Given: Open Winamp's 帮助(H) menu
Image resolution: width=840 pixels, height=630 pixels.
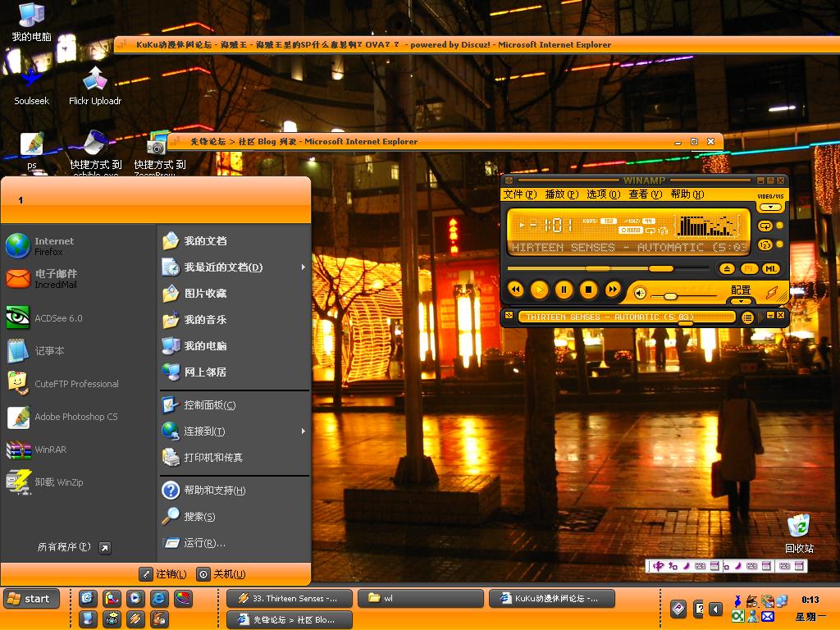Looking at the screenshot, I should pyautogui.click(x=687, y=194).
